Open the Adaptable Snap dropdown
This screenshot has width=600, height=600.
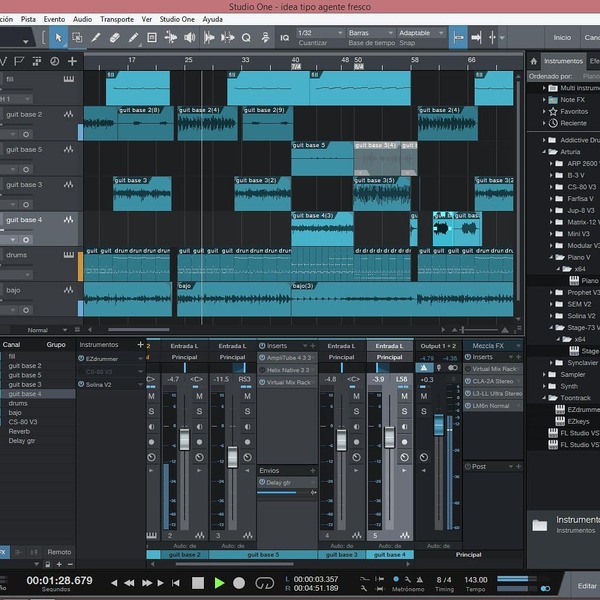click(421, 33)
